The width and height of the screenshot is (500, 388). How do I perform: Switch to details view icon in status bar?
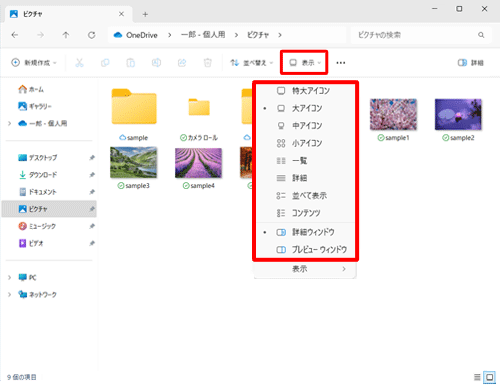click(x=477, y=377)
